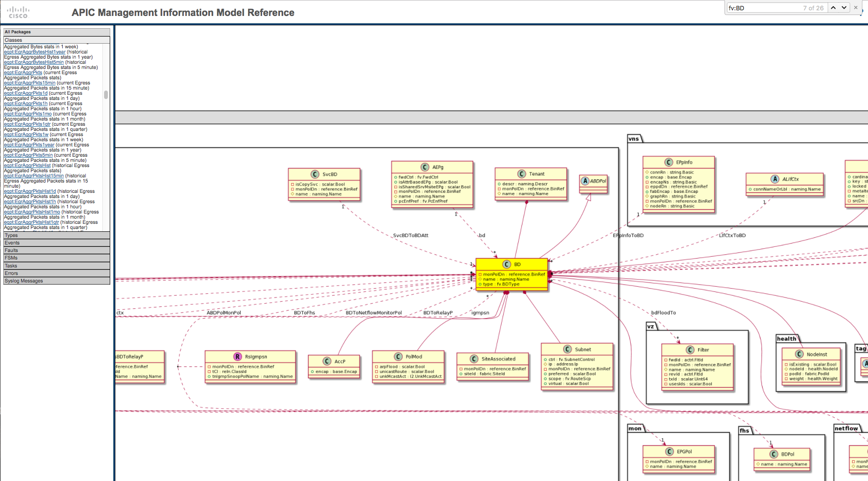
Task: Click the AEPg class icon
Action: (x=425, y=167)
